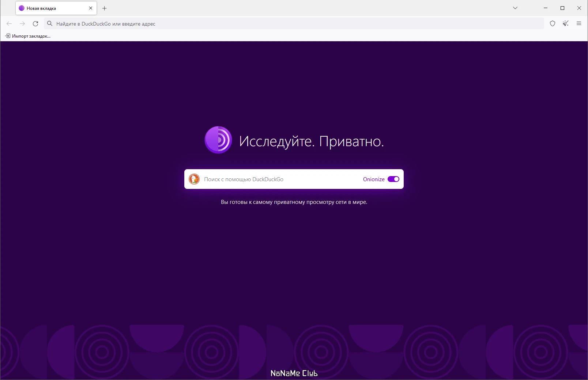Toggle the Onionize switch
The width and height of the screenshot is (588, 380).
pyautogui.click(x=393, y=179)
